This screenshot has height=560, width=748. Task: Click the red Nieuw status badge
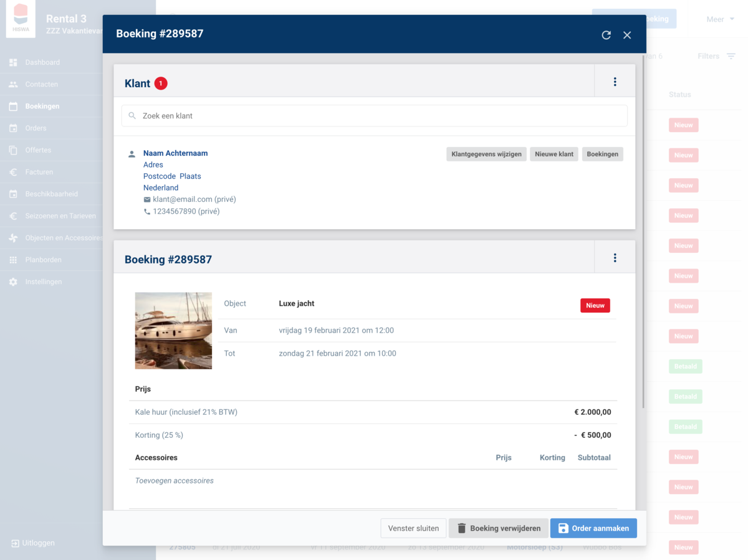(x=595, y=305)
